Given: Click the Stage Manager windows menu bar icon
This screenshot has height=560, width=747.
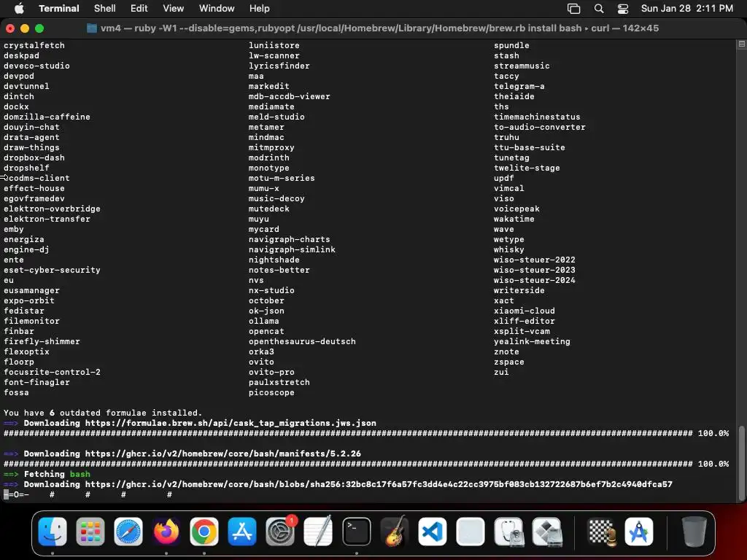Looking at the screenshot, I should click(x=573, y=9).
